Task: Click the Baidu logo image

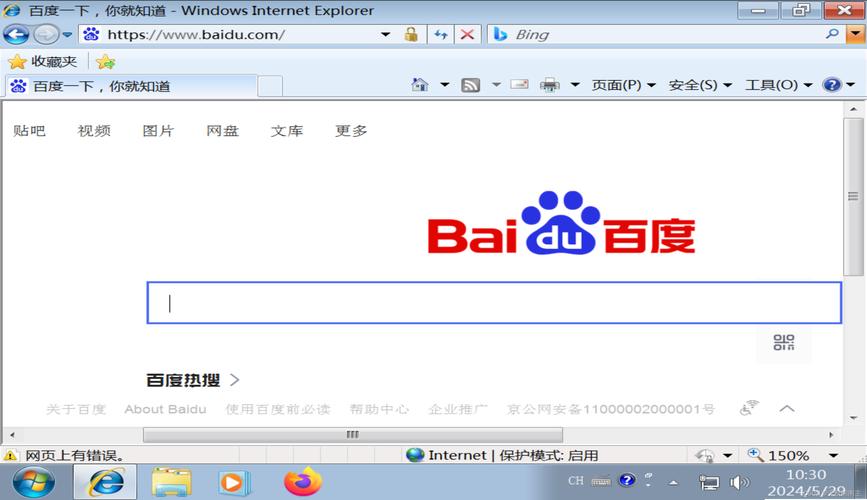Action: [561, 223]
